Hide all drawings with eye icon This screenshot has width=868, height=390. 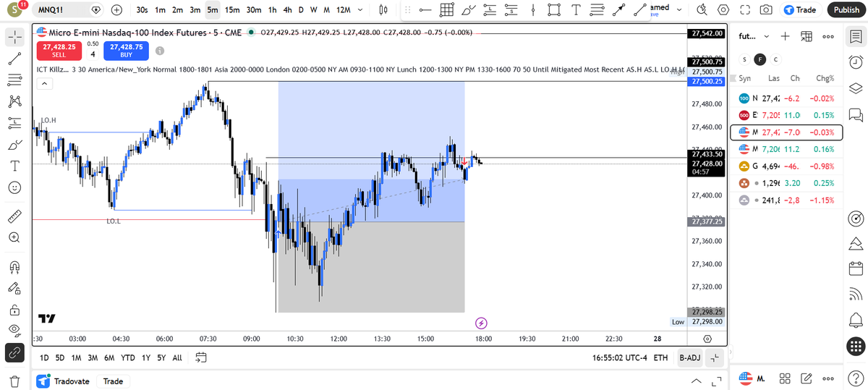click(x=14, y=331)
